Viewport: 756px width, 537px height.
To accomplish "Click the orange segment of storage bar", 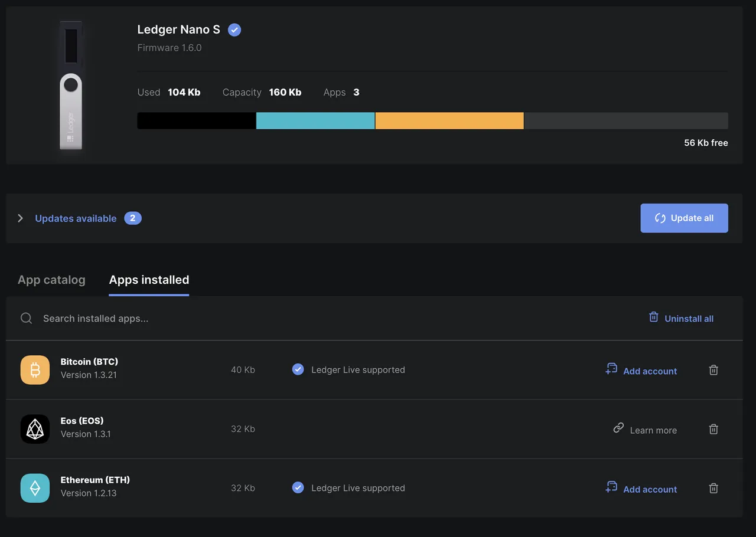I will [x=449, y=120].
